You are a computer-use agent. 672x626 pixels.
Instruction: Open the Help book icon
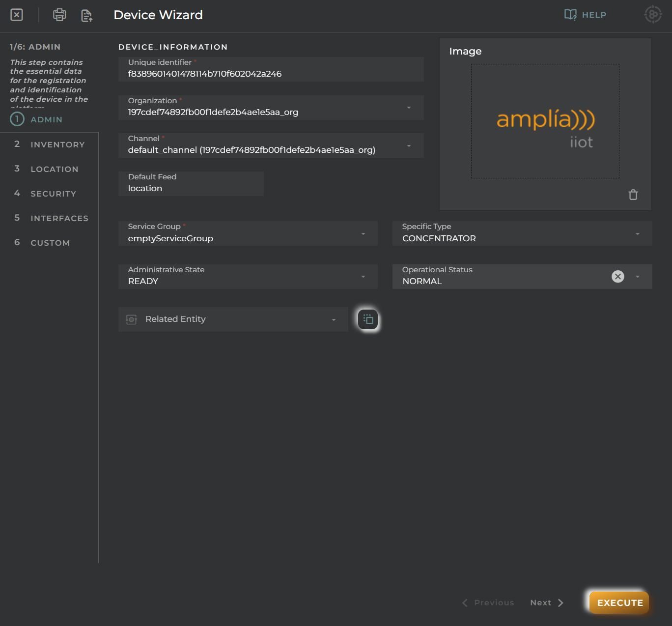(570, 15)
